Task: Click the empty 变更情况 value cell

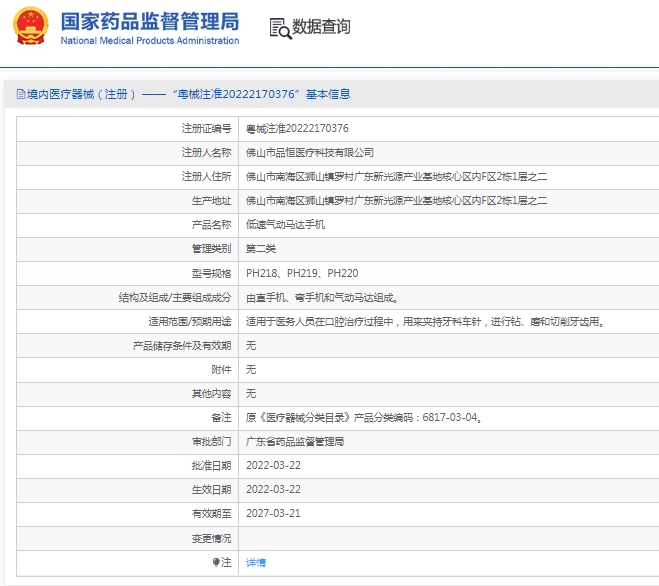Action: [448, 538]
